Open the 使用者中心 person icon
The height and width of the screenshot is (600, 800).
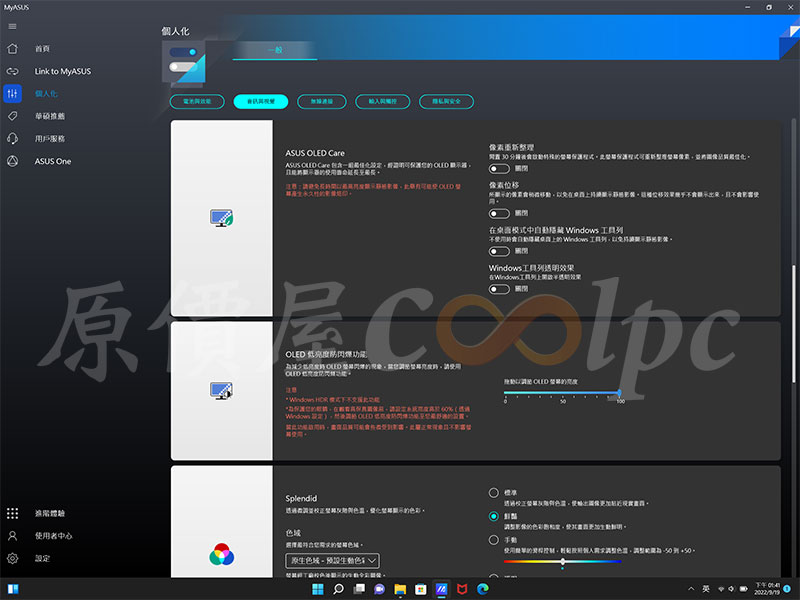pos(12,536)
